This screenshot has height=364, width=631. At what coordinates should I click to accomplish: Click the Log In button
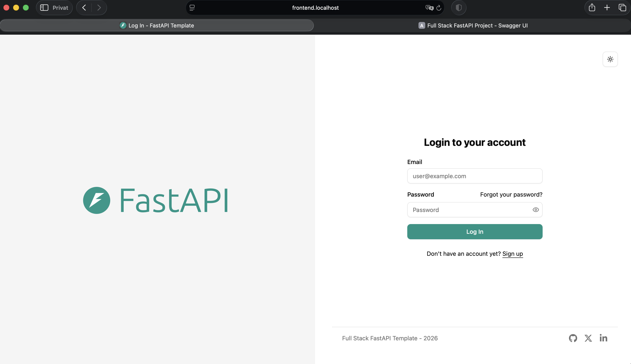tap(475, 232)
